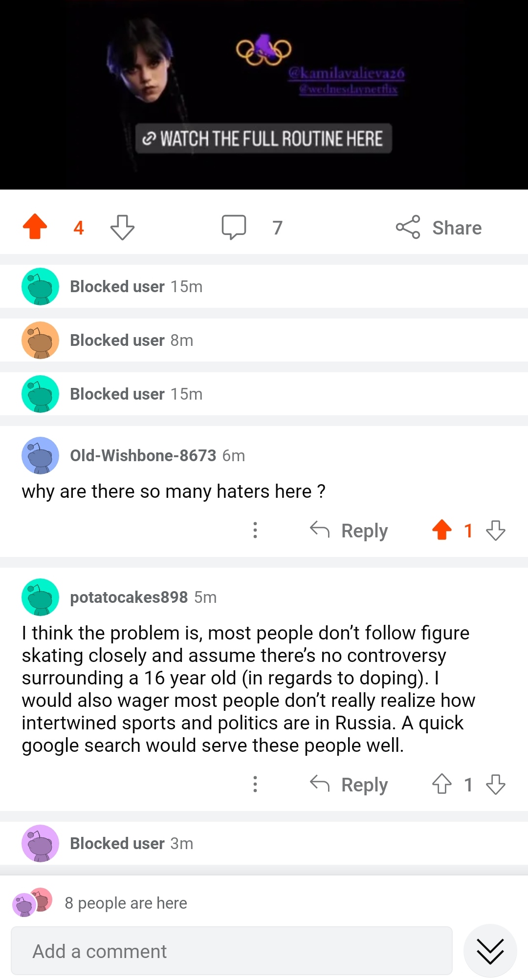Upvote potatocakes898's comment

pyautogui.click(x=442, y=784)
